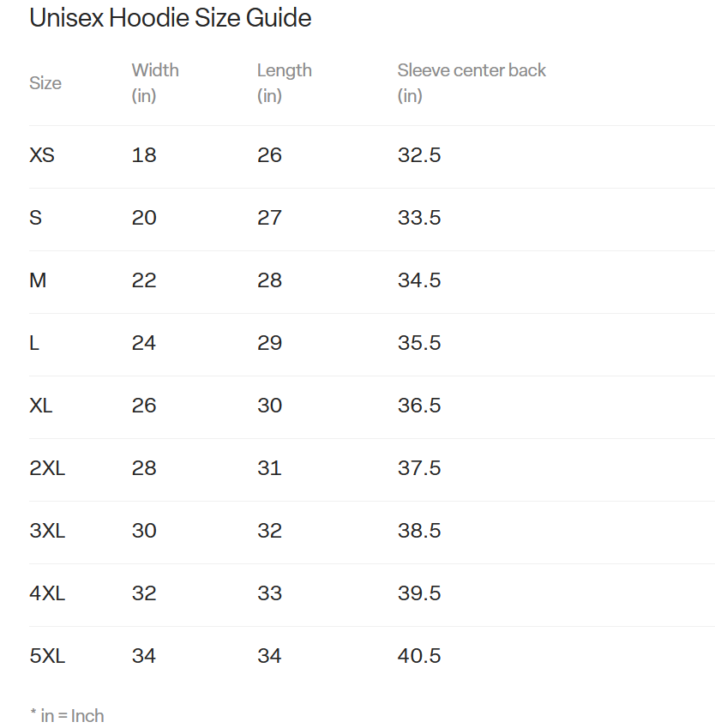This screenshot has height=728, width=715.
Task: Click the Width (in) column header
Action: (155, 82)
